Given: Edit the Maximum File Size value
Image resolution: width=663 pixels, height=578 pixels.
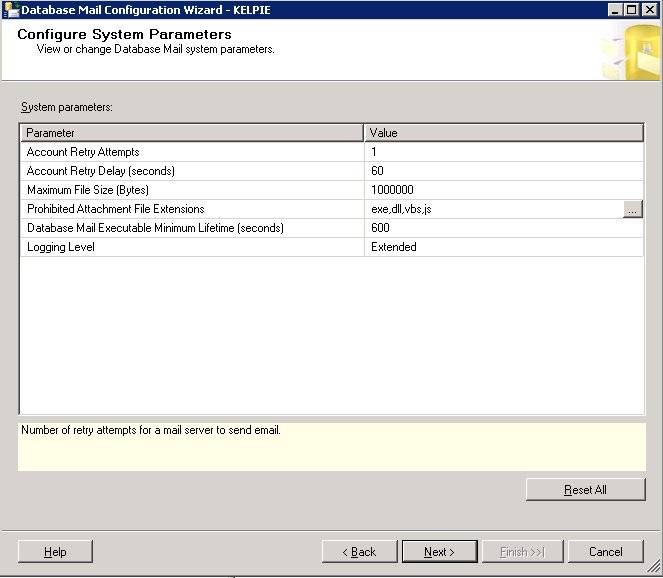Looking at the screenshot, I should [x=504, y=190].
